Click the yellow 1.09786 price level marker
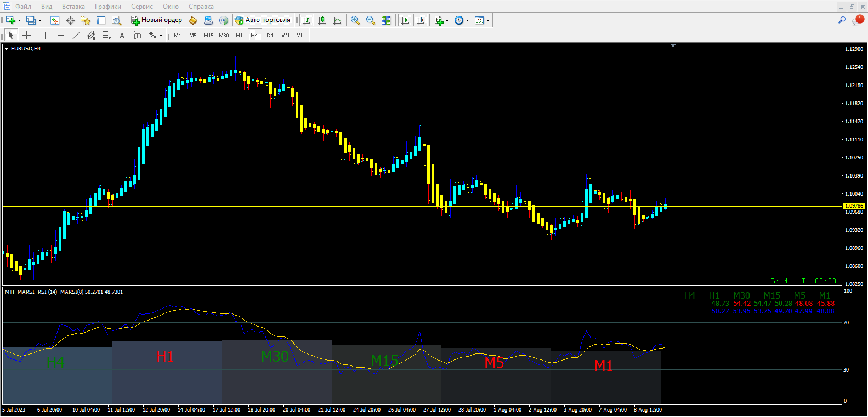 (x=853, y=206)
